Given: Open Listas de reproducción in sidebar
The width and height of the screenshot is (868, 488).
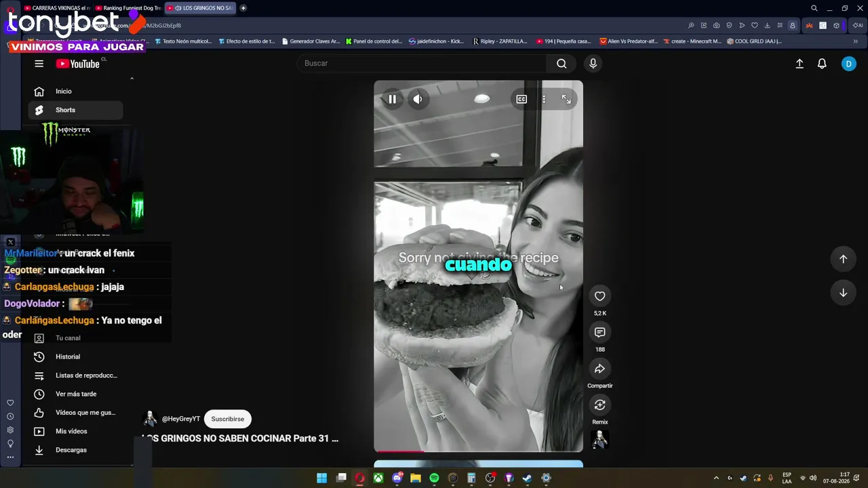Looking at the screenshot, I should (x=75, y=375).
